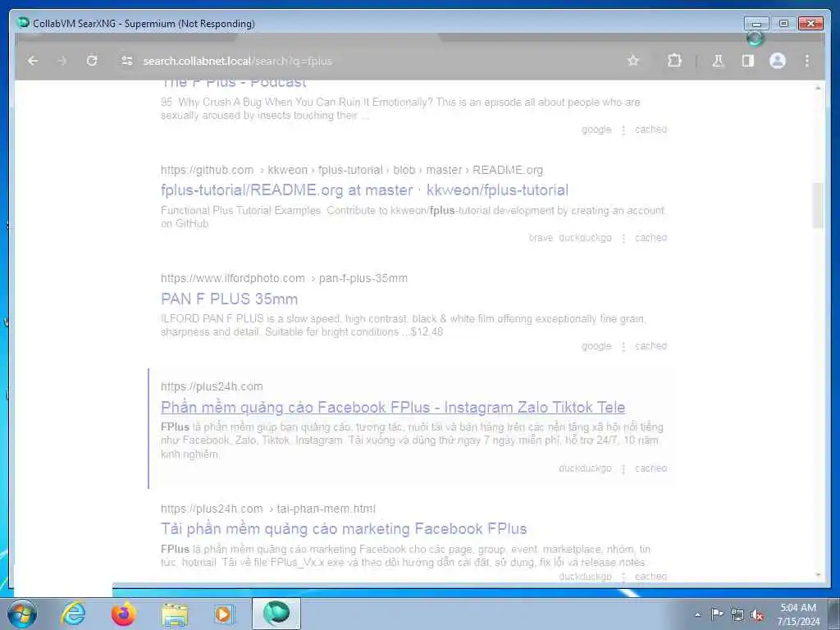Click the https://github.com URL breadcrumb text
Image resolution: width=840 pixels, height=630 pixels.
point(207,170)
